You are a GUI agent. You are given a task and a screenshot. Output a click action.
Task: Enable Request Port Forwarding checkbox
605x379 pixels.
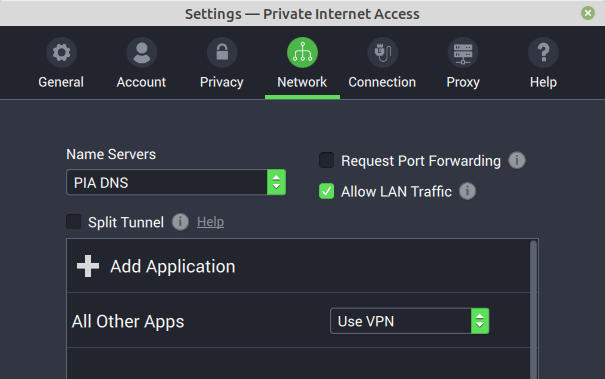click(326, 160)
